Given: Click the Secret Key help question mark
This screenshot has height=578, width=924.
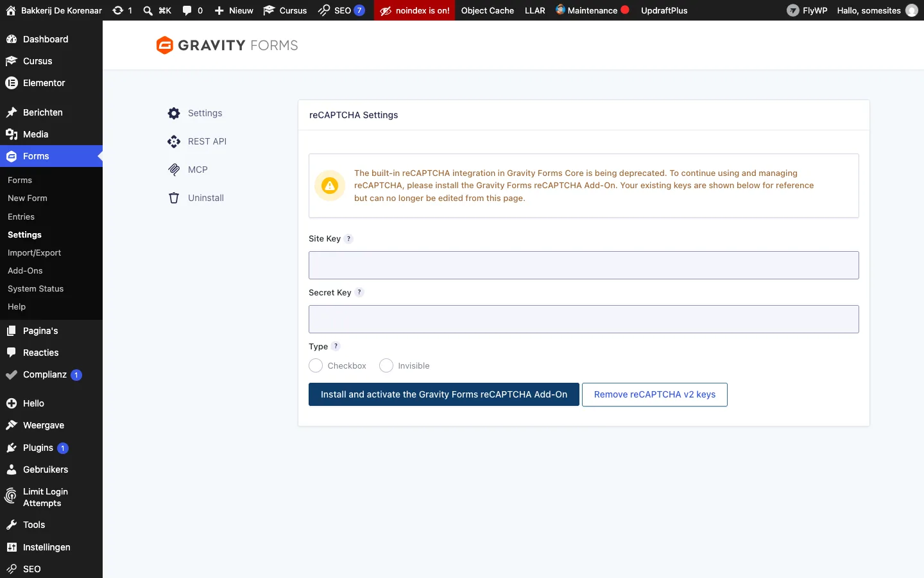Looking at the screenshot, I should (x=359, y=292).
